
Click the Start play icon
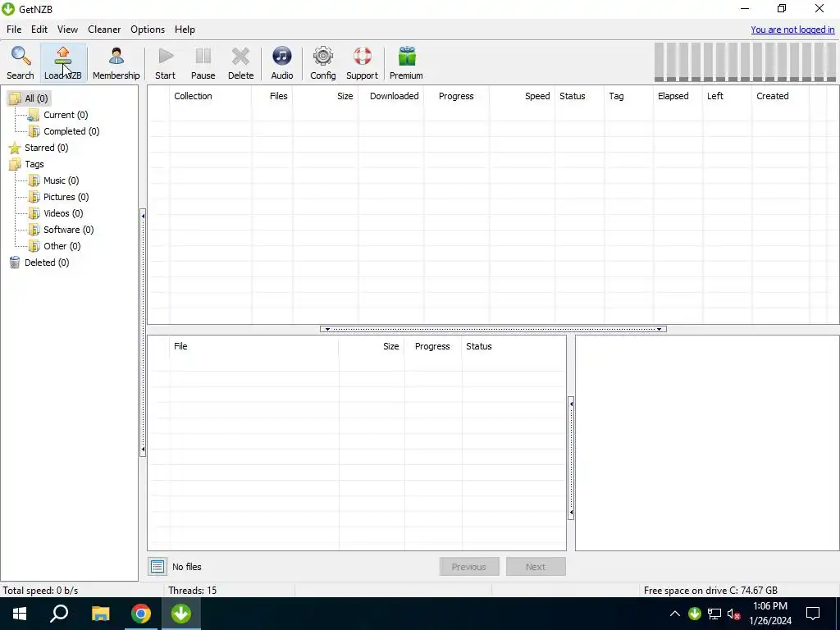[x=166, y=63]
